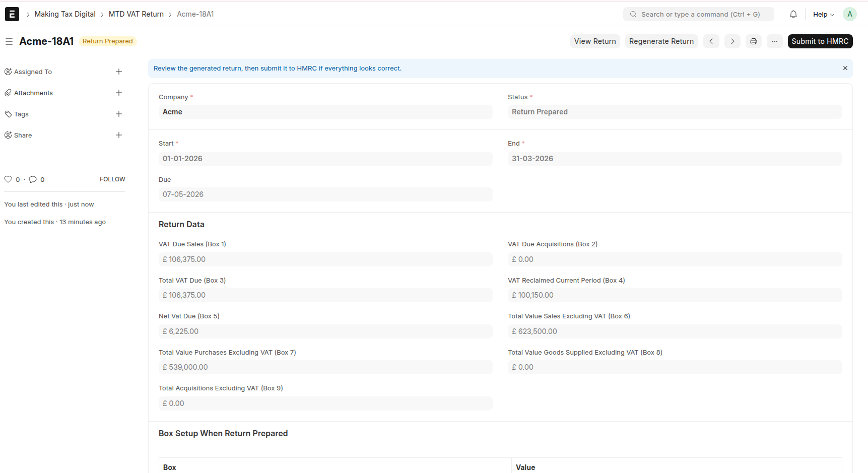This screenshot has width=868, height=473.
Task: Go to previous record arrow
Action: [711, 41]
